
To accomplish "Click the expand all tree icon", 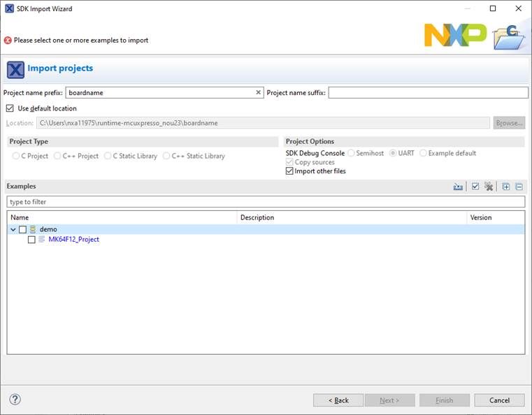I will pos(506,187).
